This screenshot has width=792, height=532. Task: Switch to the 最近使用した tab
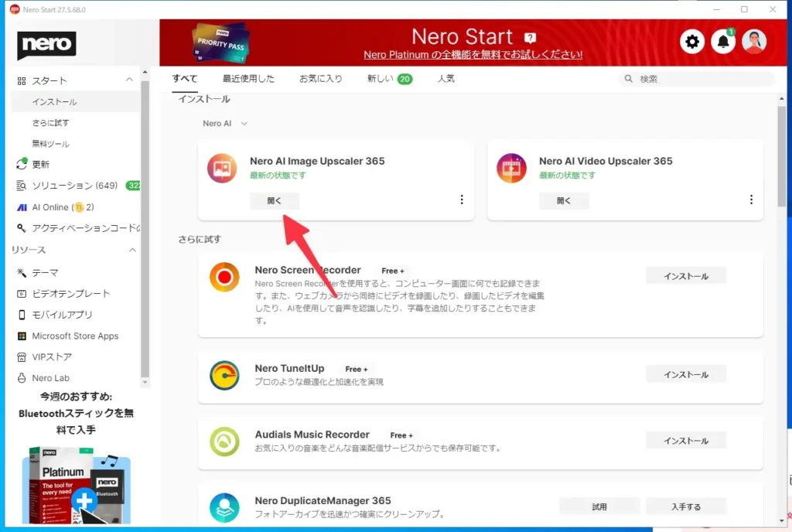coord(248,79)
